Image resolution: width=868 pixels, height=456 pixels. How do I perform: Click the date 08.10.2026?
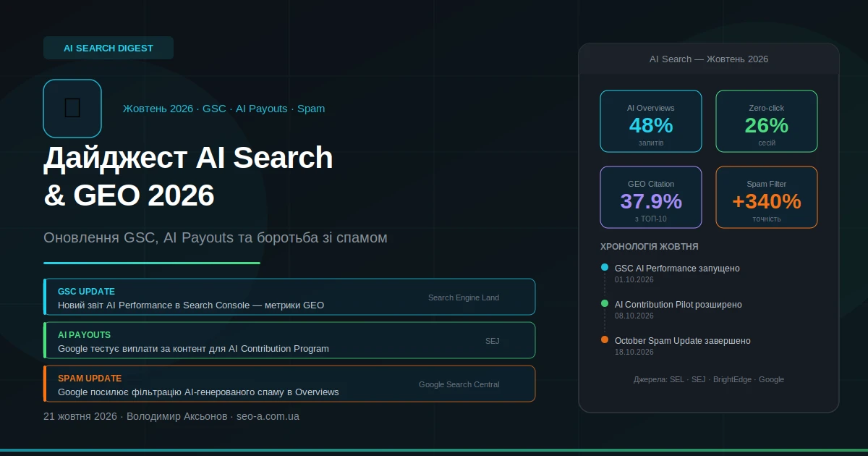634,316
